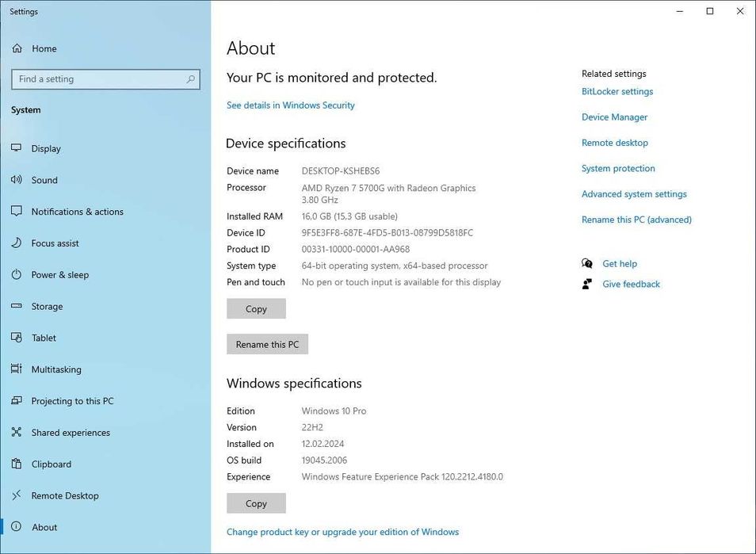Click the Power & sleep icon
Viewport: 756px width, 554px height.
[x=17, y=274]
